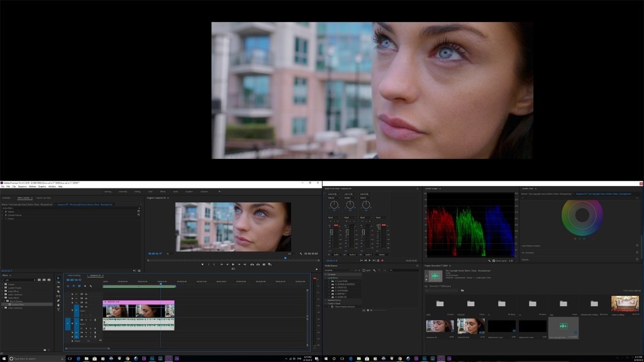Screen dimensions: 644x362
Task: Select the wedding video thumbnail in Project panel
Action: click(x=625, y=304)
